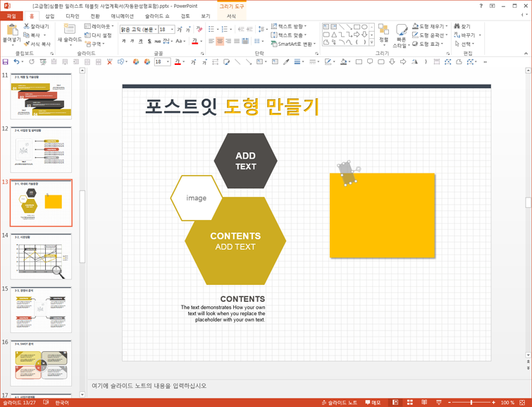Select slide 14 chart thumbnail
Image resolution: width=532 pixels, height=407 pixels.
[41, 257]
